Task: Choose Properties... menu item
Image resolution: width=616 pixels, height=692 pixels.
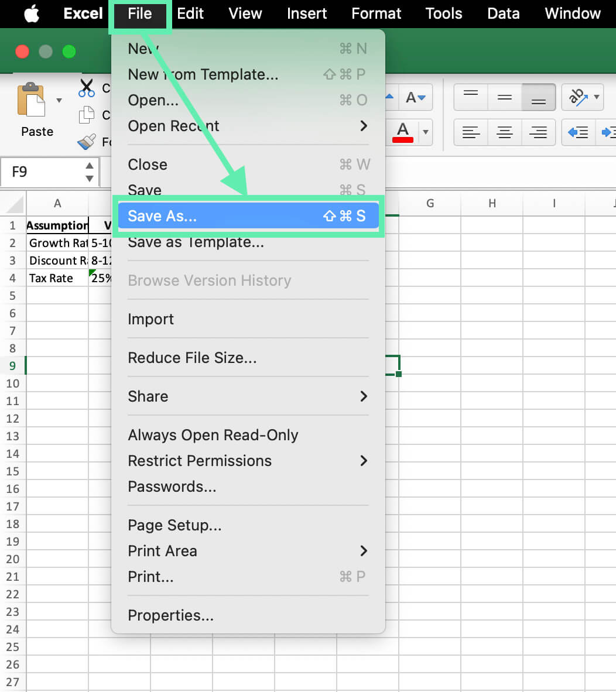Action: [248, 615]
